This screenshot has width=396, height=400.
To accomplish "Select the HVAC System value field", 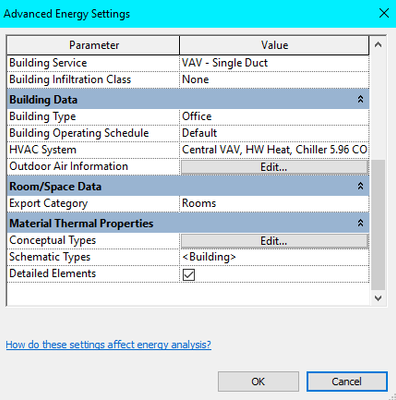I will pos(274,150).
